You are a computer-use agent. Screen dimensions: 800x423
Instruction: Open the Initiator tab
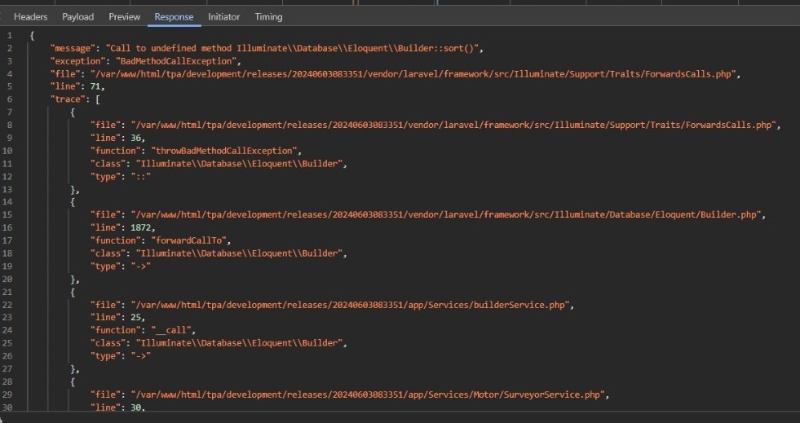(223, 17)
